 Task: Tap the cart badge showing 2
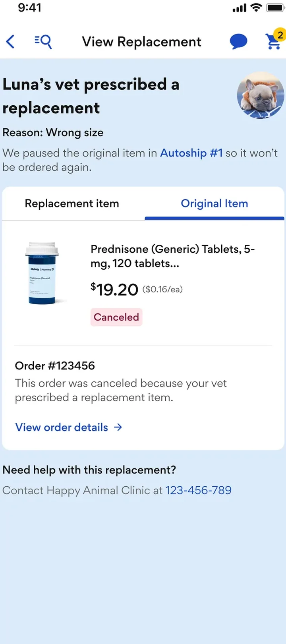pyautogui.click(x=280, y=35)
